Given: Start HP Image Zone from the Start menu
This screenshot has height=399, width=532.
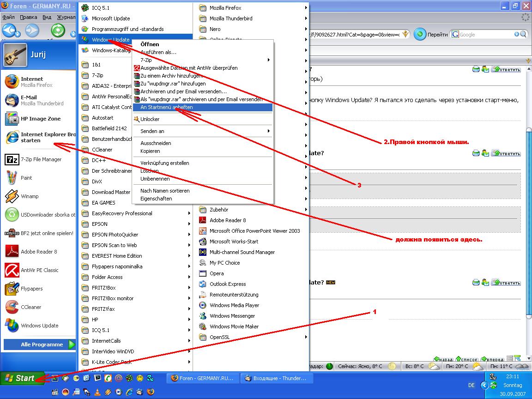Looking at the screenshot, I should (38, 119).
